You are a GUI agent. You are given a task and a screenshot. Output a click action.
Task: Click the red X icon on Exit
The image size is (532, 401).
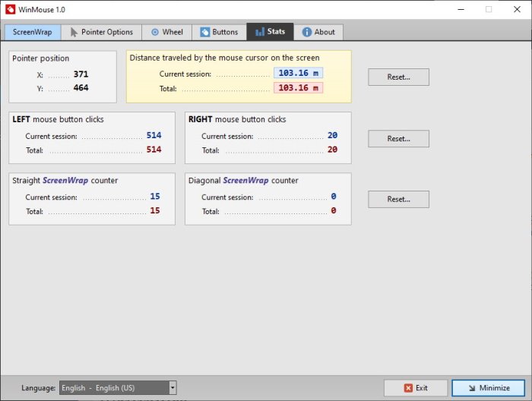point(408,388)
